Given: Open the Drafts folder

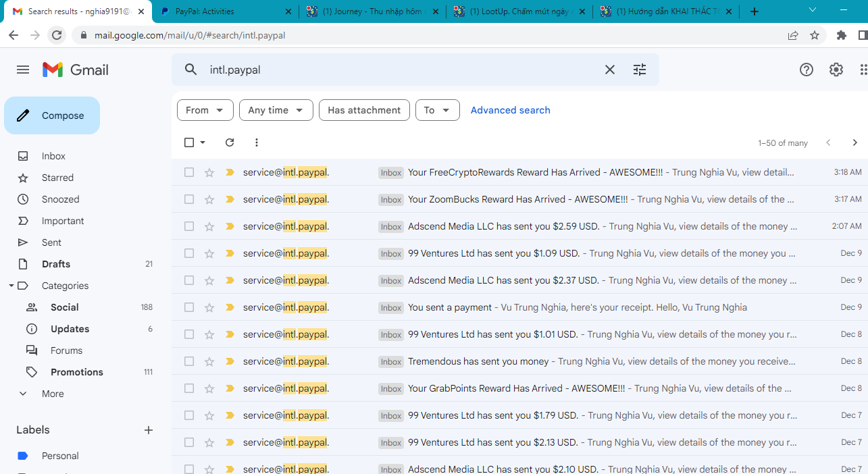Looking at the screenshot, I should click(56, 264).
